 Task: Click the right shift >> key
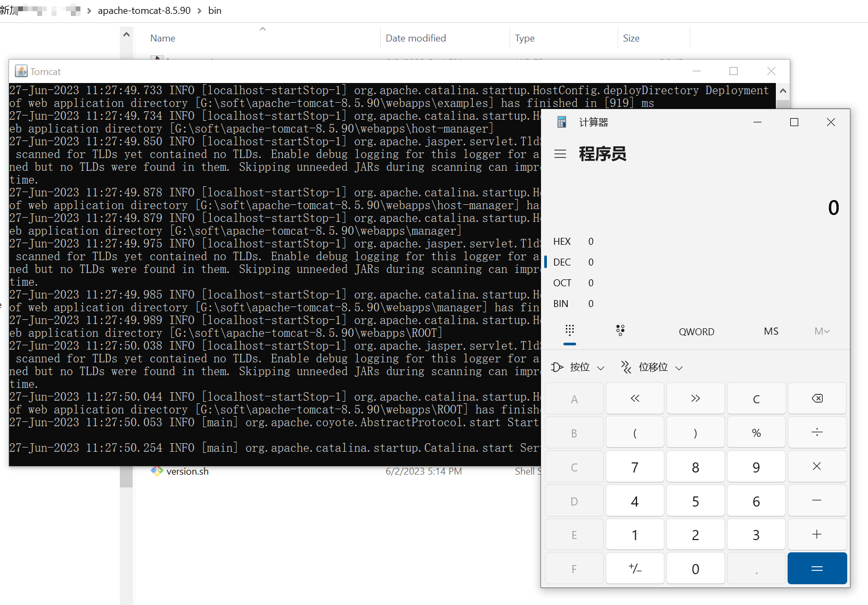click(695, 399)
